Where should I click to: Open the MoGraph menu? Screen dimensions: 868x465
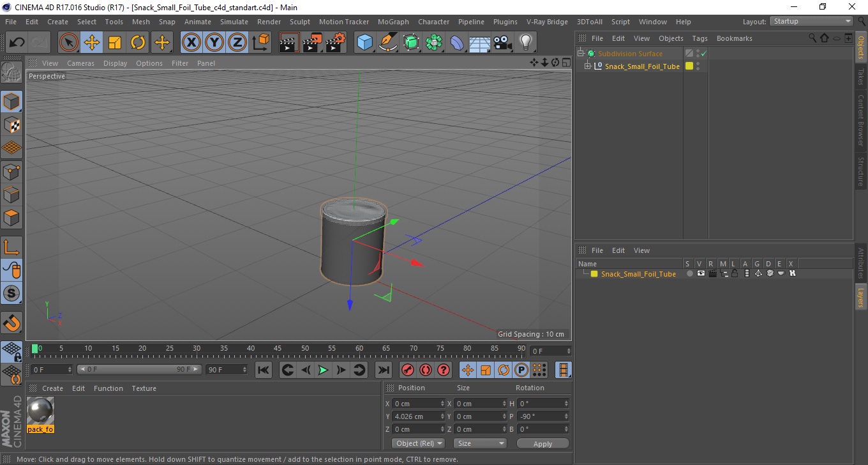(393, 22)
